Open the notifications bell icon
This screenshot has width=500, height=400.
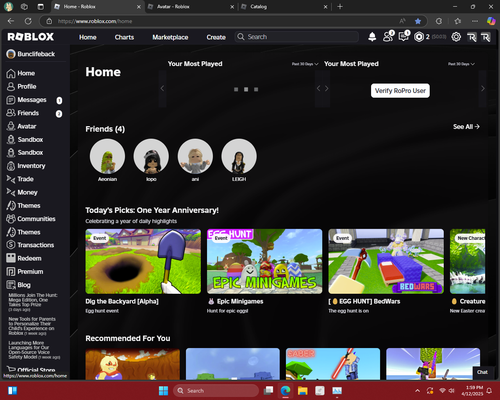tap(372, 37)
